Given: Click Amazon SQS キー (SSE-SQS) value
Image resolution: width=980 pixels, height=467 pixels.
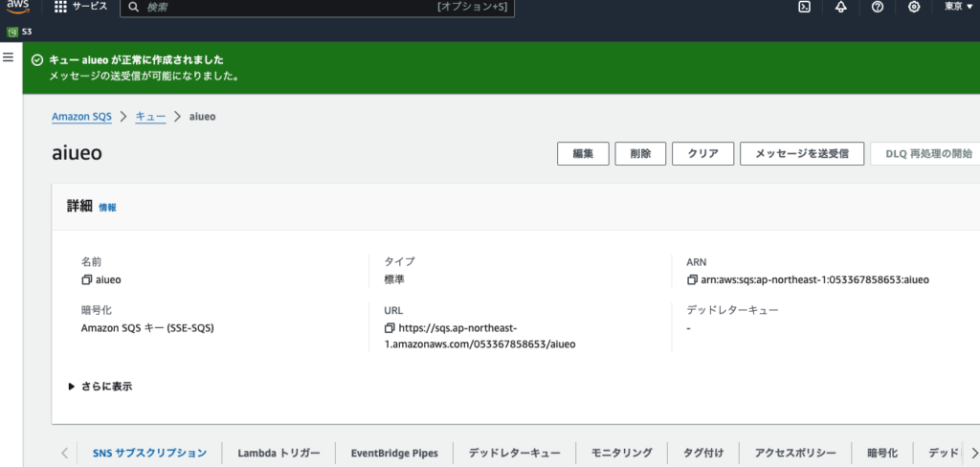Looking at the screenshot, I should [x=147, y=327].
